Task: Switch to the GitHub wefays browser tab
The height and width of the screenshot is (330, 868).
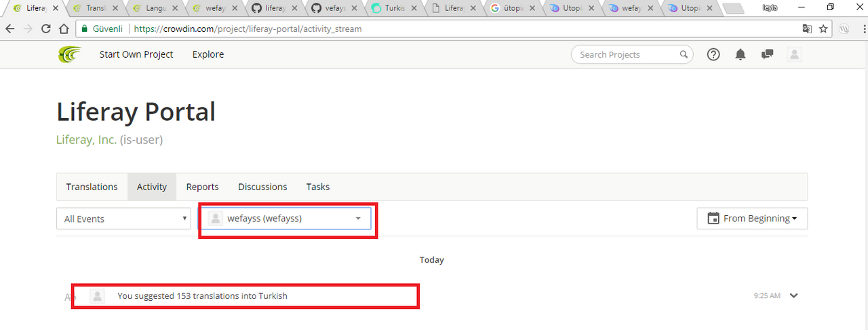Action: click(333, 8)
